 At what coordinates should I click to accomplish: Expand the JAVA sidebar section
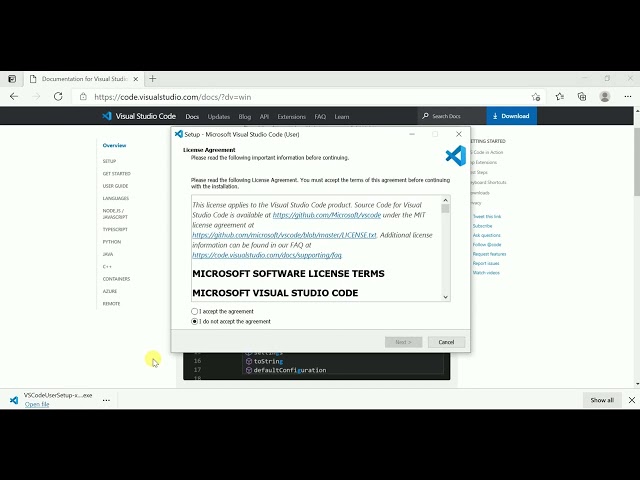(108, 254)
